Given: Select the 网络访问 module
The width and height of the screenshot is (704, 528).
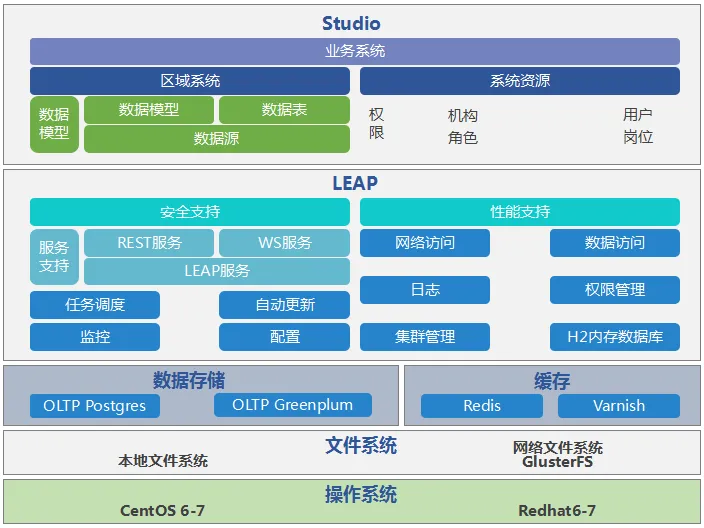Looking at the screenshot, I should tap(424, 243).
